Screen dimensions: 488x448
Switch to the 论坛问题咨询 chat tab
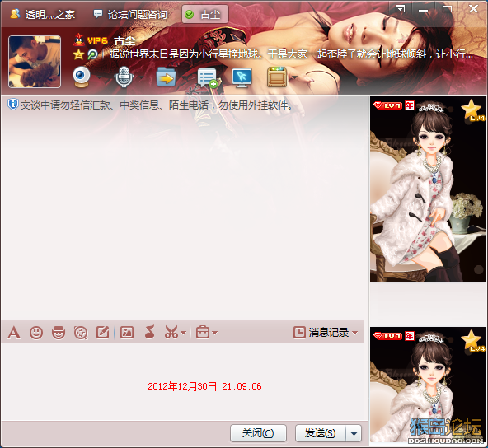click(130, 14)
